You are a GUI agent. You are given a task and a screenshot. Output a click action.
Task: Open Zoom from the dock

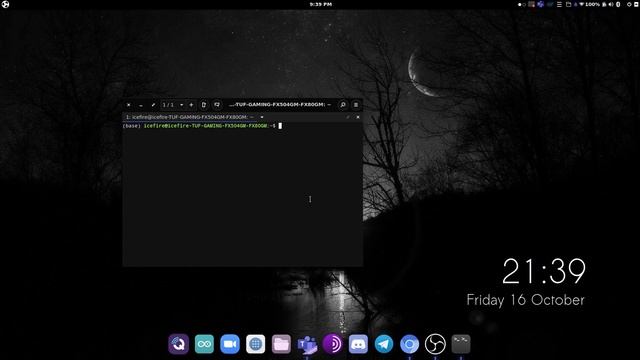(x=230, y=344)
